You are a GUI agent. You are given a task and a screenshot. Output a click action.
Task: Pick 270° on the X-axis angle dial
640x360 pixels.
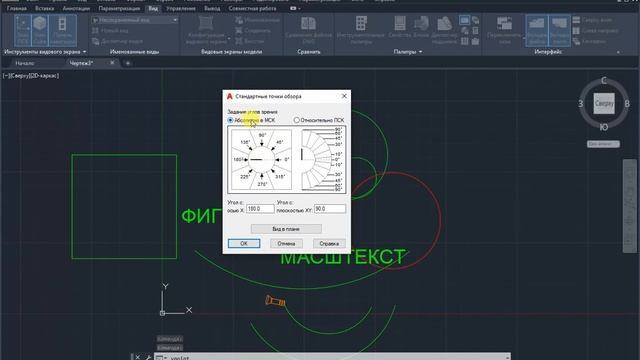coord(262,184)
